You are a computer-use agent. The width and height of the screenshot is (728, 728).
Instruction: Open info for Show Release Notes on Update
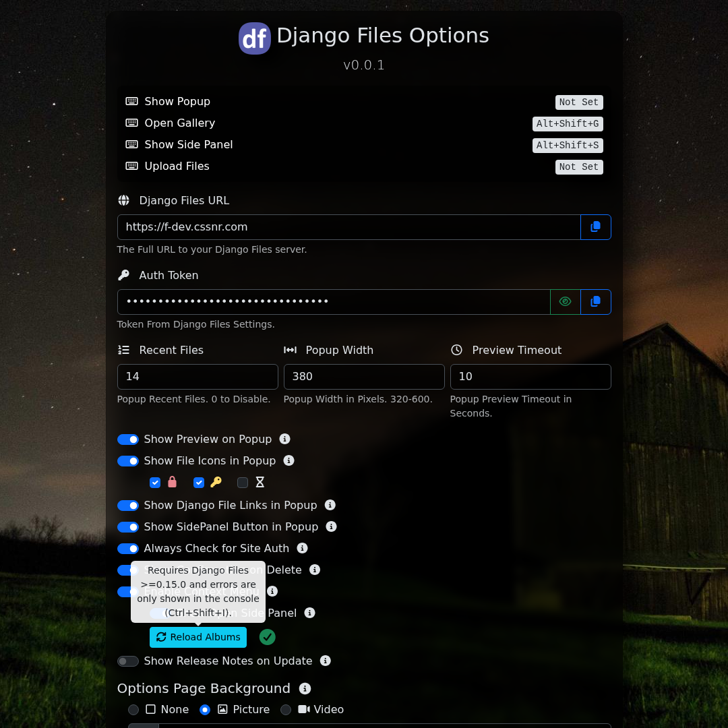(x=325, y=661)
